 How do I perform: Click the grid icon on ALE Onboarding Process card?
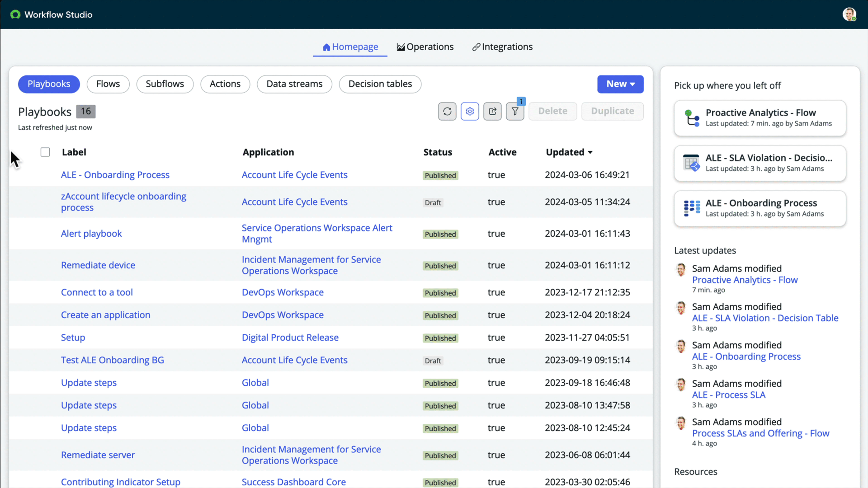(692, 208)
